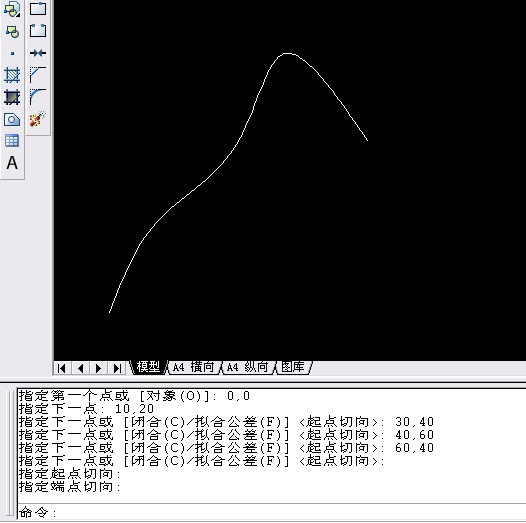Click the history line '指定下一点: 10,20'

87,409
